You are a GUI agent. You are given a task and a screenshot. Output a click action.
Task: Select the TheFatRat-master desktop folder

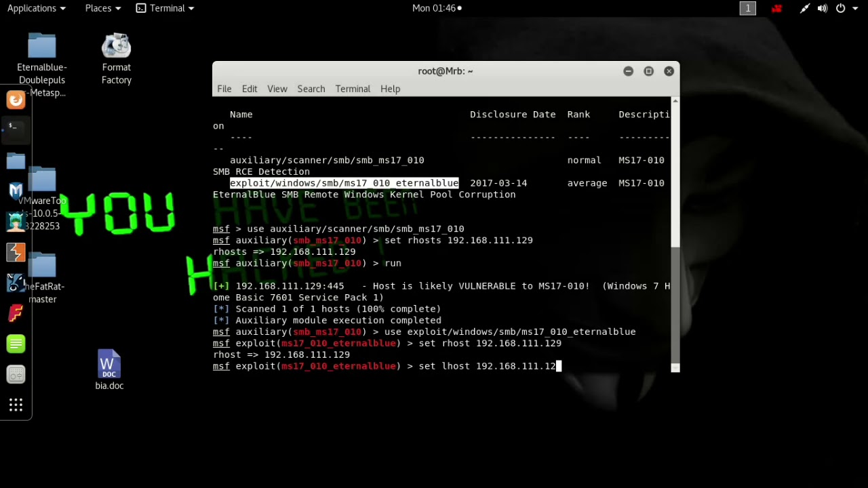(x=42, y=279)
